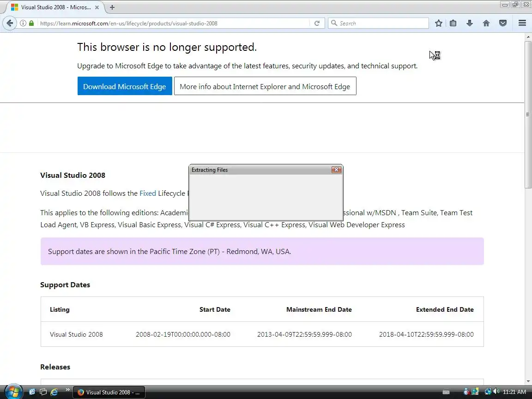Click the Pocket save icon
This screenshot has height=399, width=532.
pyautogui.click(x=503, y=23)
